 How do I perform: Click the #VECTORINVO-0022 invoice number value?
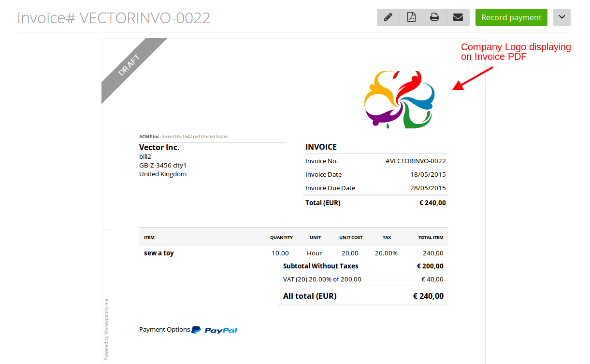pyautogui.click(x=416, y=161)
